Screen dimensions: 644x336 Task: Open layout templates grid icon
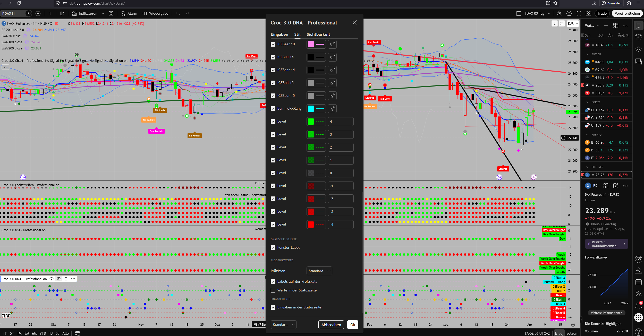111,13
